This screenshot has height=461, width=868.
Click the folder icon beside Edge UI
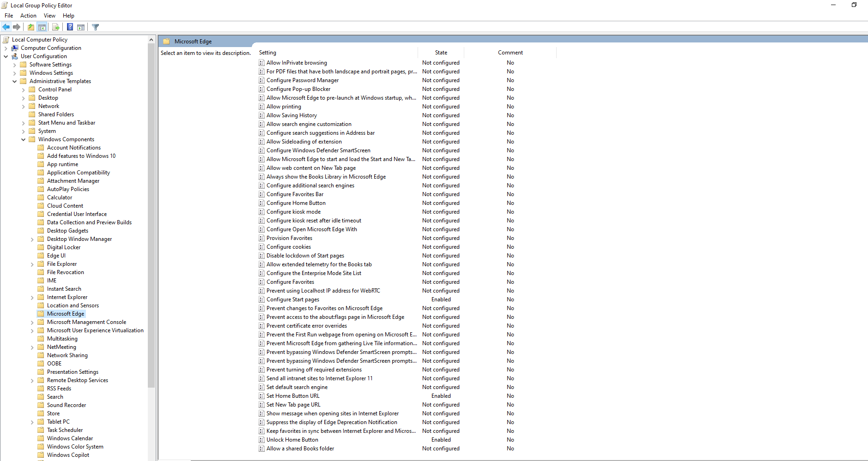tap(41, 256)
